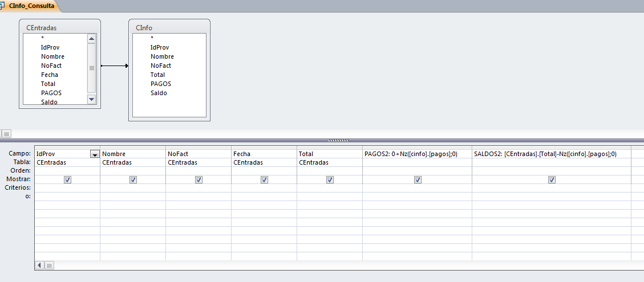Image resolution: width=644 pixels, height=282 pixels.
Task: Toggle Mostrar checkbox for SALDOS2 column
Action: coord(552,180)
